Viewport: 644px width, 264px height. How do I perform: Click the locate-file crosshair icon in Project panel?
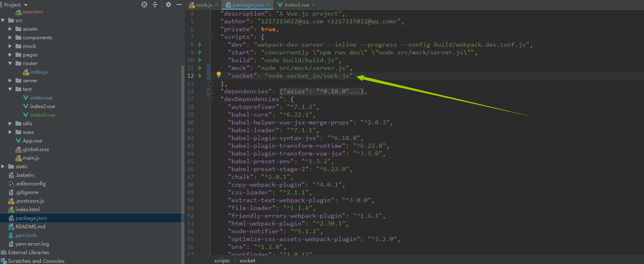click(x=144, y=5)
